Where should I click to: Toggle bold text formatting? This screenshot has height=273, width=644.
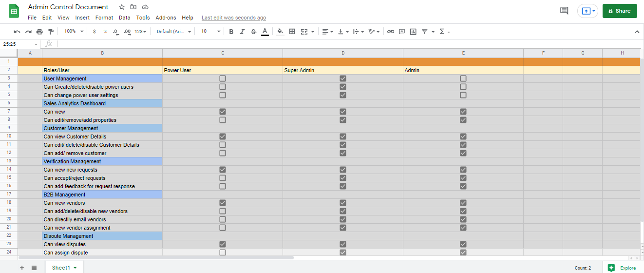[231, 32]
